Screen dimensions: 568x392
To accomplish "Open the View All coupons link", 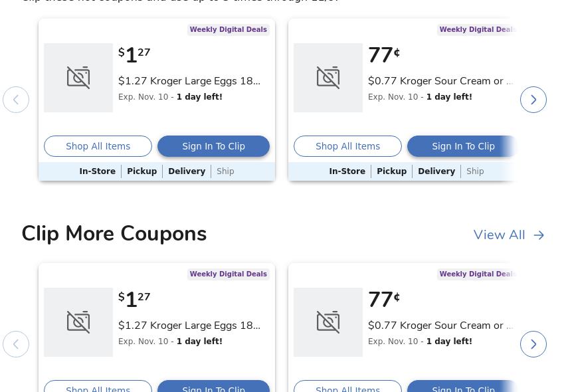I will tap(500, 235).
